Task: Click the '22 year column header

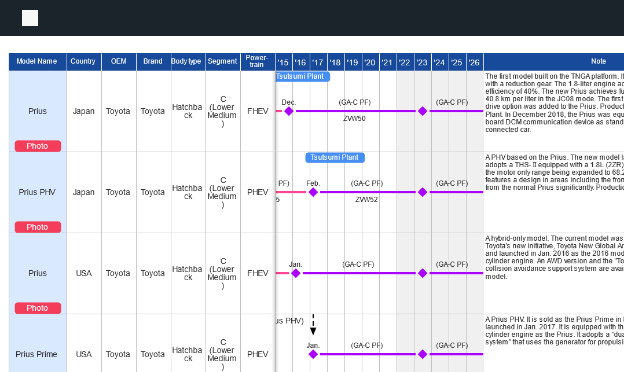Action: pyautogui.click(x=406, y=62)
